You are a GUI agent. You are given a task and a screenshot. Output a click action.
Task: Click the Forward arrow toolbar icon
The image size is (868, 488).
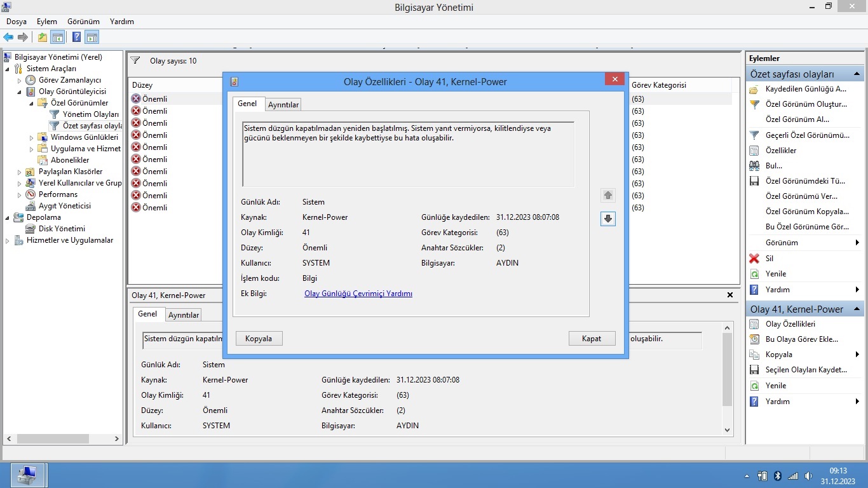23,37
